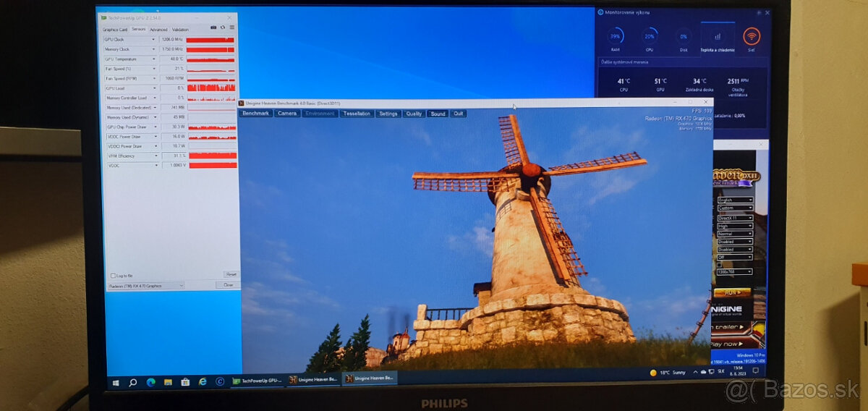The image size is (868, 411).
Task: Switch to Advanced tab in GPU-Z
Action: coord(158,30)
